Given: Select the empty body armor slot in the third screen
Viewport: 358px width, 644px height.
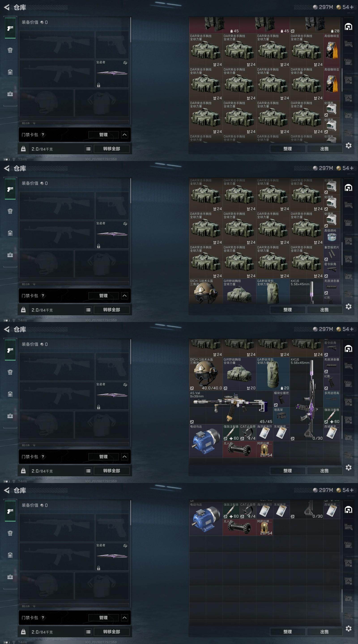Looking at the screenshot, I should pyautogui.click(x=102, y=425).
